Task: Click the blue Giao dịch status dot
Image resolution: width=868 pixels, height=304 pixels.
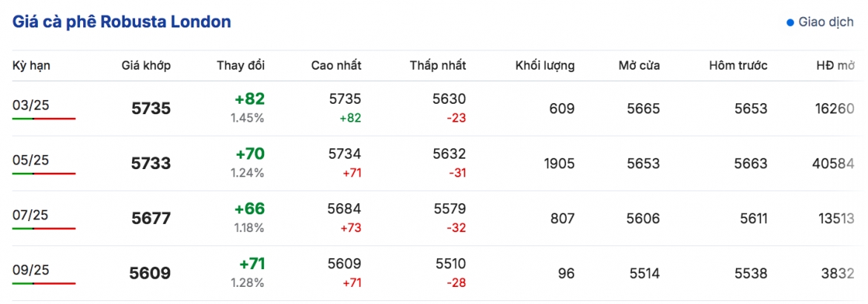Action: coord(791,23)
